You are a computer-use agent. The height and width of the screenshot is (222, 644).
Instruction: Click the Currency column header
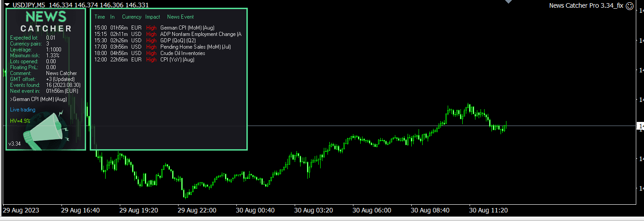[132, 17]
